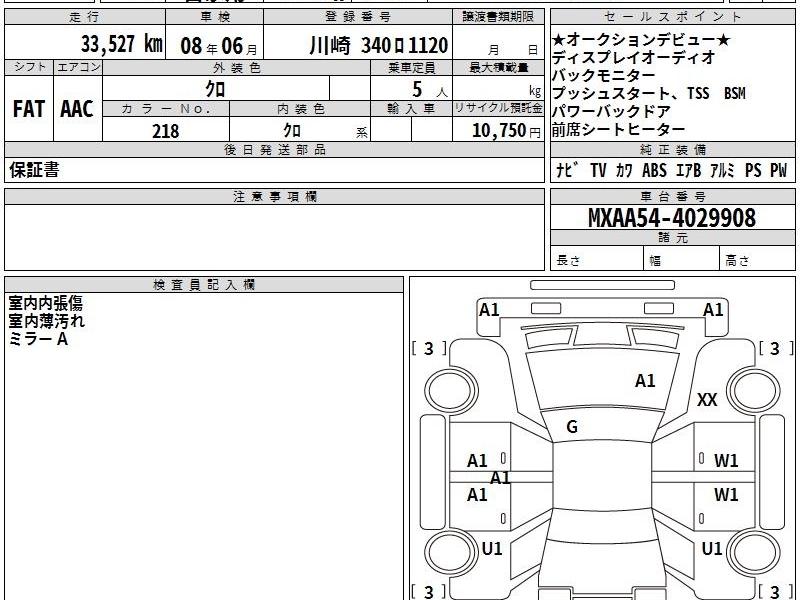Select the 前席シートヒーター line
Image resolution: width=800 pixels, height=600 pixels.
618,130
